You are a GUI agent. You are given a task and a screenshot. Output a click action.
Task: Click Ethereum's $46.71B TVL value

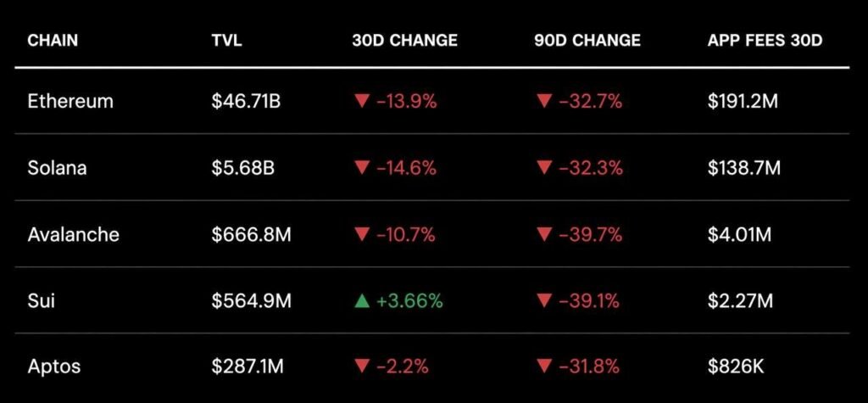click(x=246, y=102)
